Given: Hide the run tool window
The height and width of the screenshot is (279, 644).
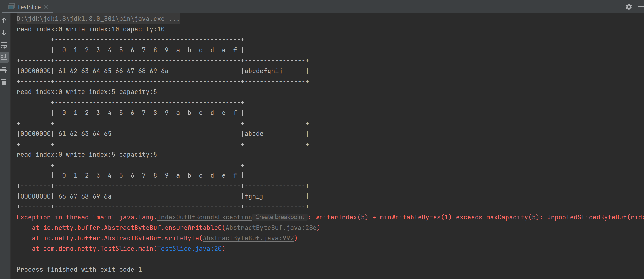Looking at the screenshot, I should click(641, 7).
